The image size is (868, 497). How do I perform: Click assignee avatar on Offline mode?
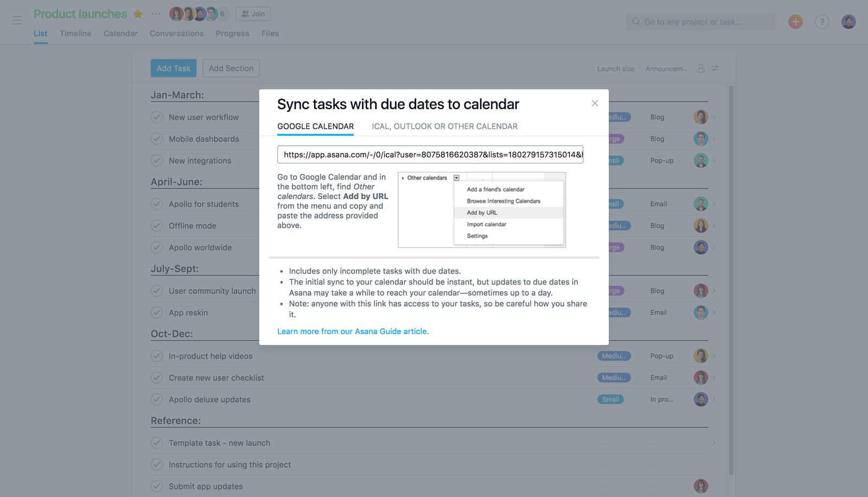[x=701, y=226]
